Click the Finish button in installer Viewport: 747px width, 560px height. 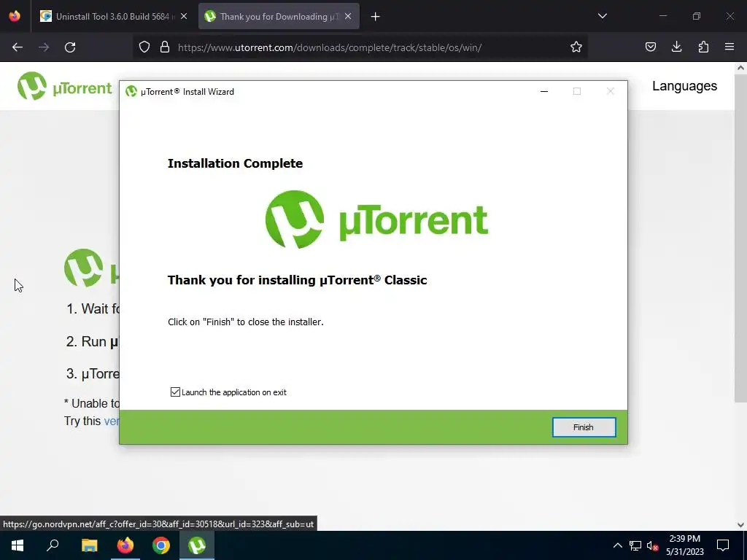584,427
